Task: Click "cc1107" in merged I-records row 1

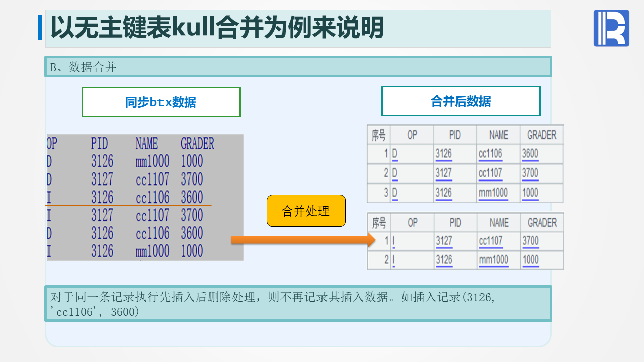Action: 491,241
